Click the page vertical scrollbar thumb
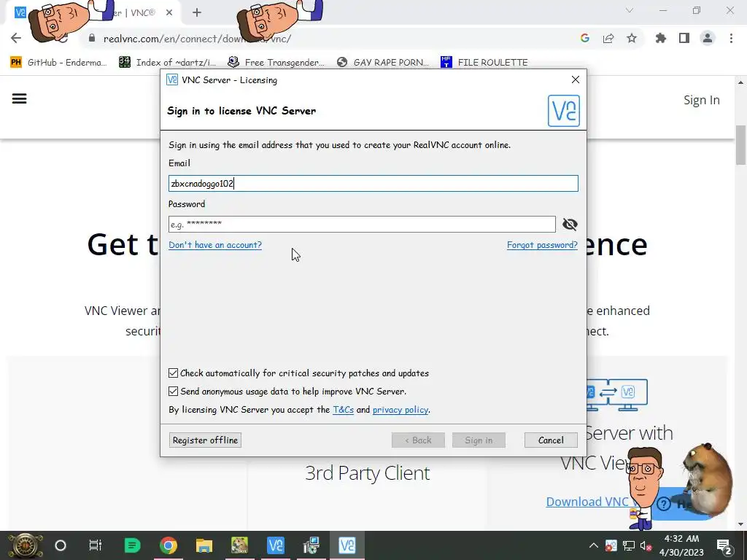747x560 pixels. pyautogui.click(x=741, y=144)
